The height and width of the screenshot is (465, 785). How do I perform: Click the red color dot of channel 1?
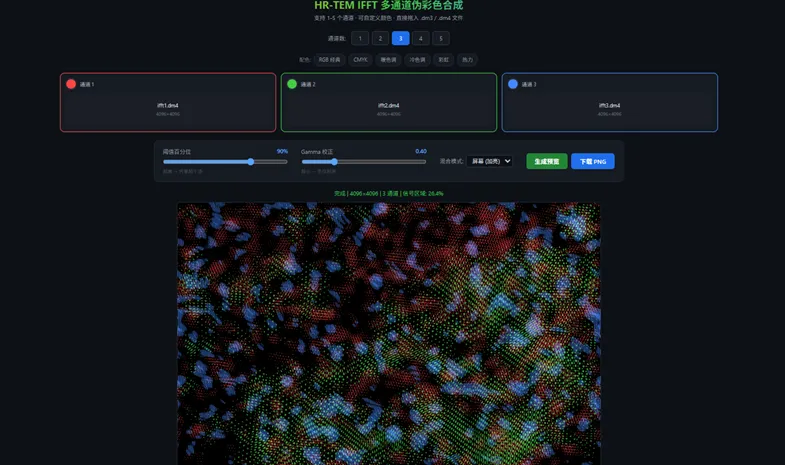[x=71, y=84]
